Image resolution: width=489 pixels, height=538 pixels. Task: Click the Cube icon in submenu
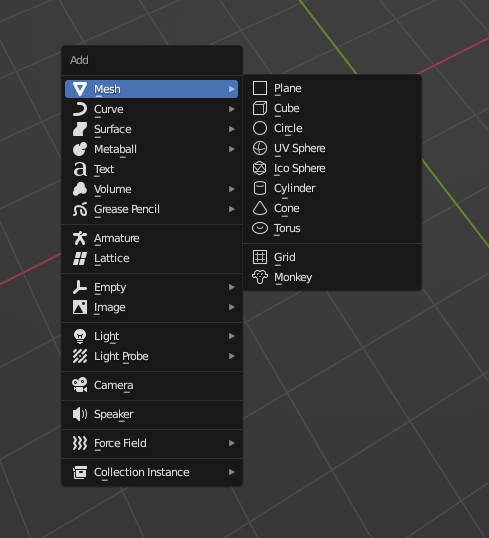[260, 108]
